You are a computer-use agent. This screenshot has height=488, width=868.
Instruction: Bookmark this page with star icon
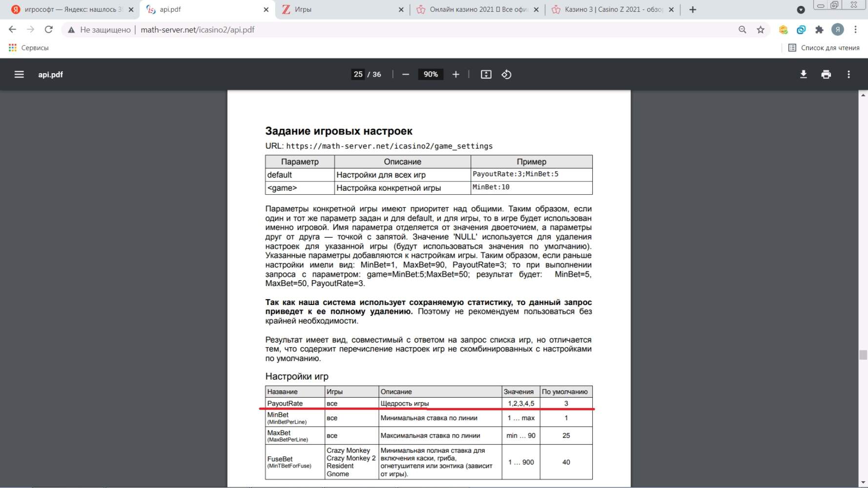pos(761,30)
